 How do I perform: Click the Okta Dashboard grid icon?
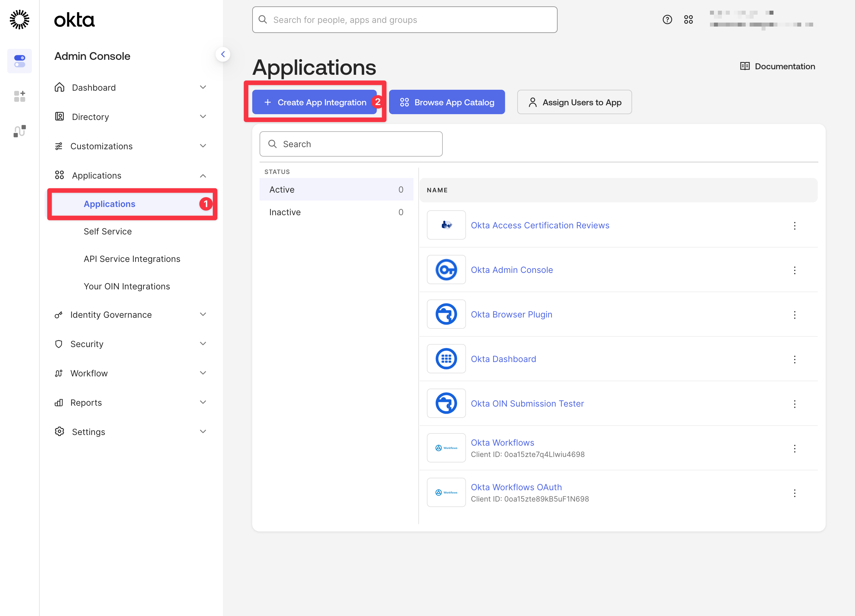[446, 359]
